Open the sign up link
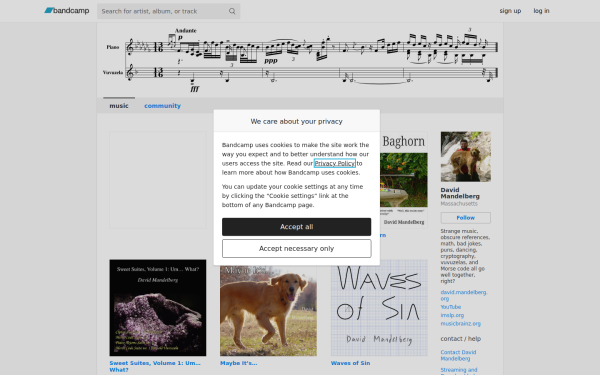Screen dimensions: 600x375 510,11
